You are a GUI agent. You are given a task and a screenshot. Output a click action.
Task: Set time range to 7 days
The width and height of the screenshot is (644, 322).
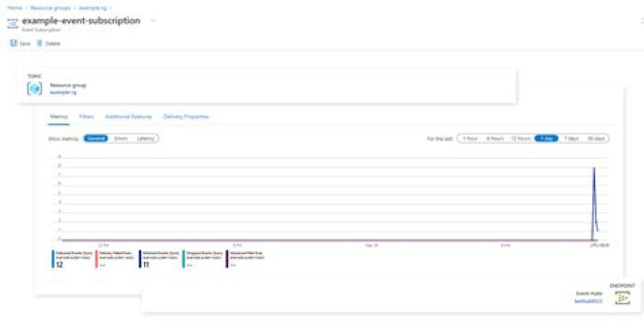click(x=571, y=139)
